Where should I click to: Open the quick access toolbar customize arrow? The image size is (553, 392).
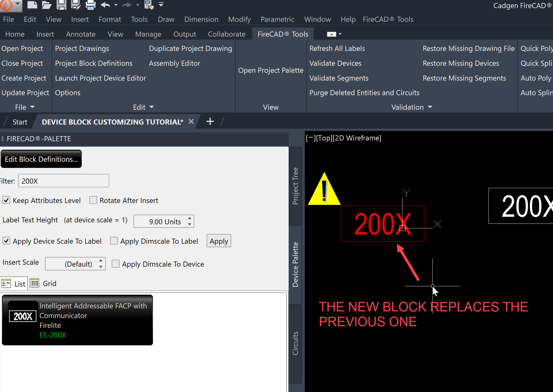(x=161, y=5)
